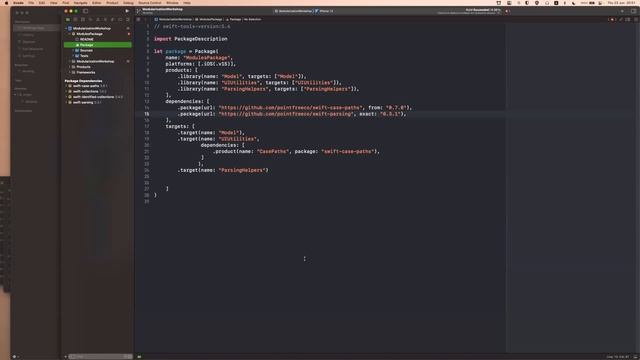This screenshot has width=640, height=360.
Task: Open the Source Control menu
Action: coord(150,3)
